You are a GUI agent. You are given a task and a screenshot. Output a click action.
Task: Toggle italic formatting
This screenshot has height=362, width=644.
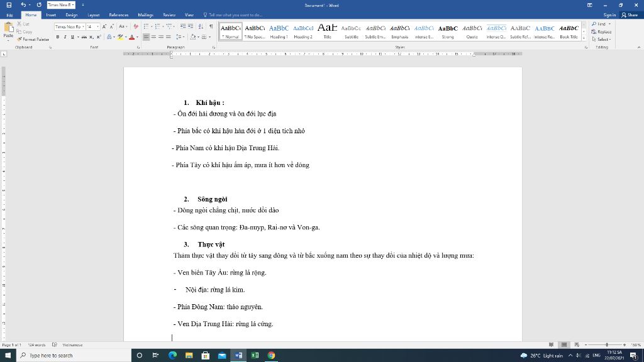pos(65,37)
